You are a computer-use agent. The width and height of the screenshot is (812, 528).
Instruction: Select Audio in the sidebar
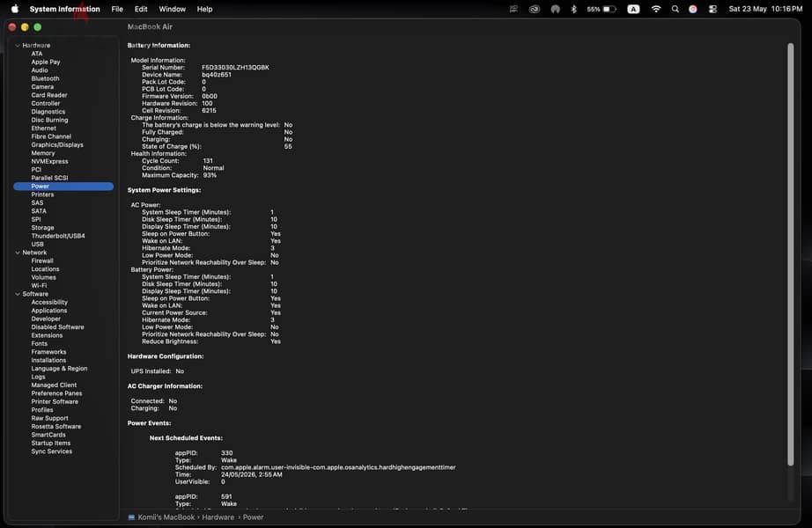pyautogui.click(x=40, y=70)
